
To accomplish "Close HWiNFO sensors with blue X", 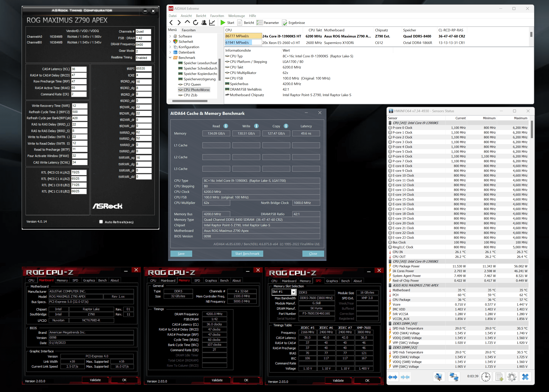I will (x=525, y=377).
